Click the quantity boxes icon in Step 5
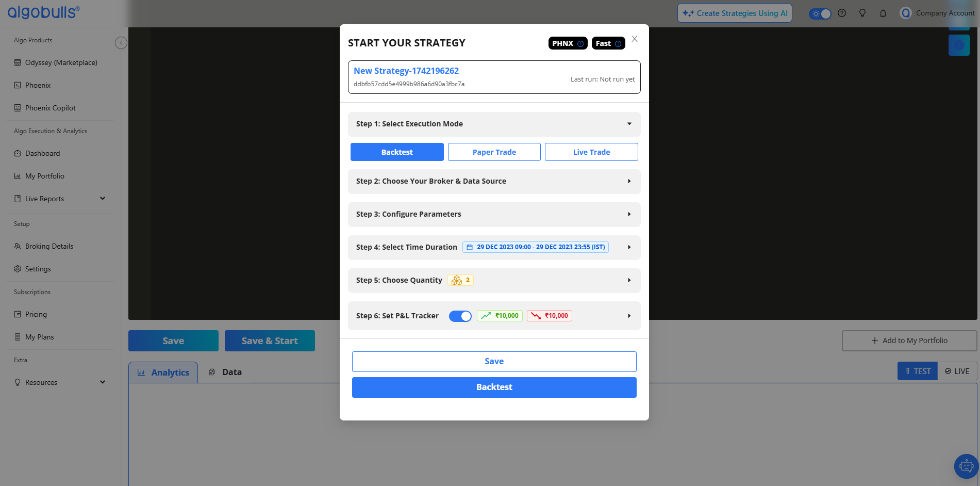Image resolution: width=980 pixels, height=486 pixels. click(457, 280)
